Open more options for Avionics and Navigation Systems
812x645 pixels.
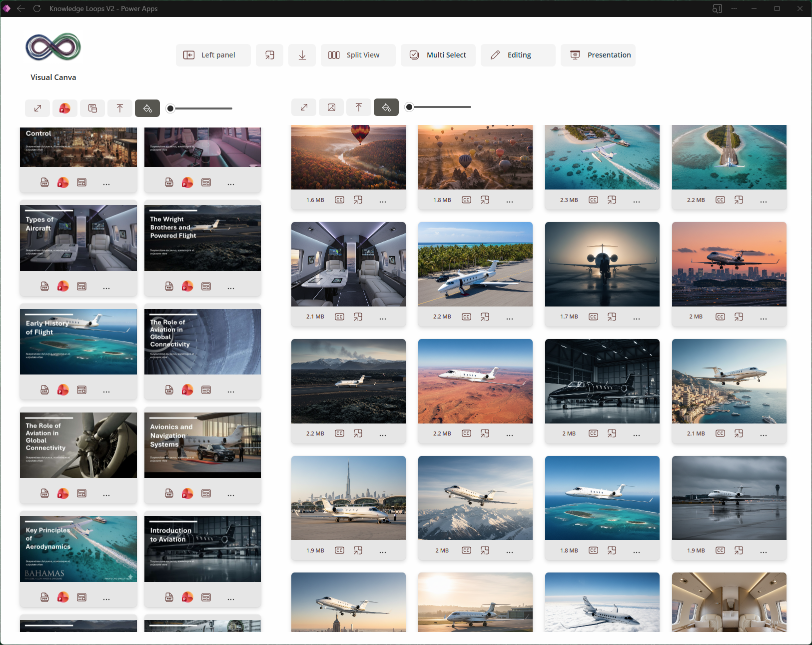click(231, 495)
